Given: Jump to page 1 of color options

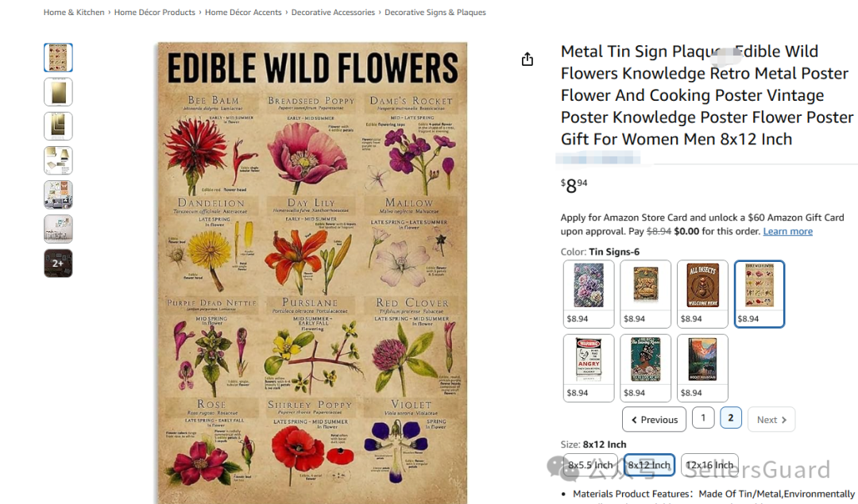Looking at the screenshot, I should (703, 418).
